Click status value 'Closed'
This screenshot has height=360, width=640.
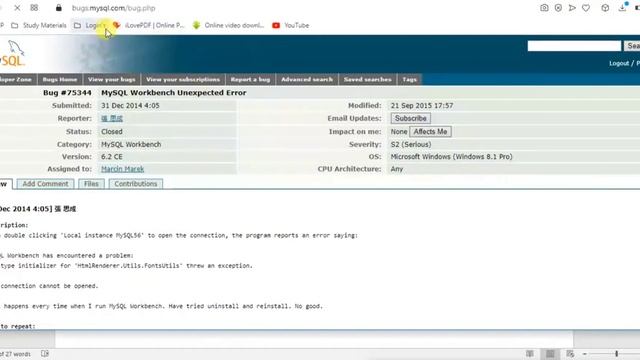tap(112, 131)
